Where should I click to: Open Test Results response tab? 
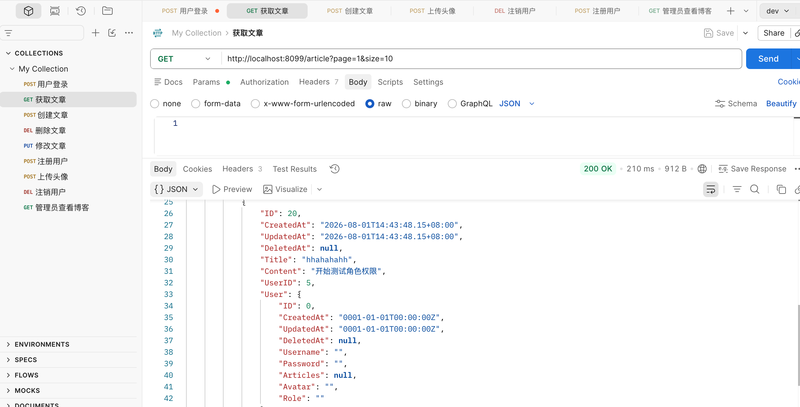(294, 169)
